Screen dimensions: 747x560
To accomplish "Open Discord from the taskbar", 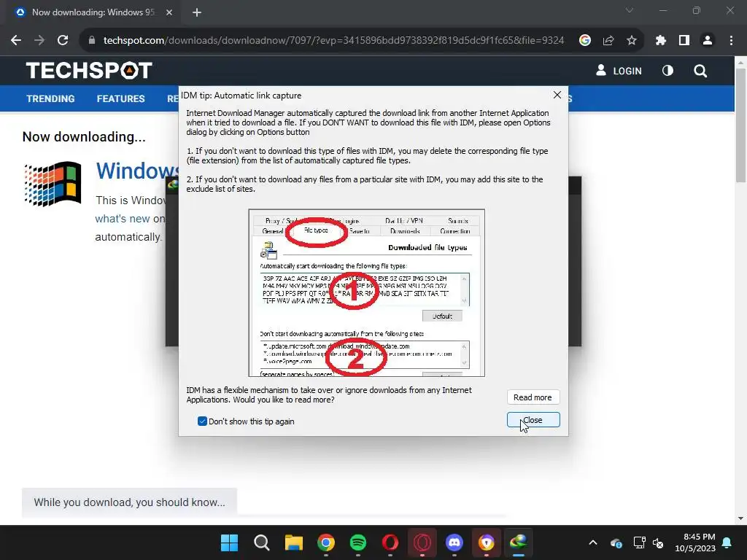I will [454, 542].
